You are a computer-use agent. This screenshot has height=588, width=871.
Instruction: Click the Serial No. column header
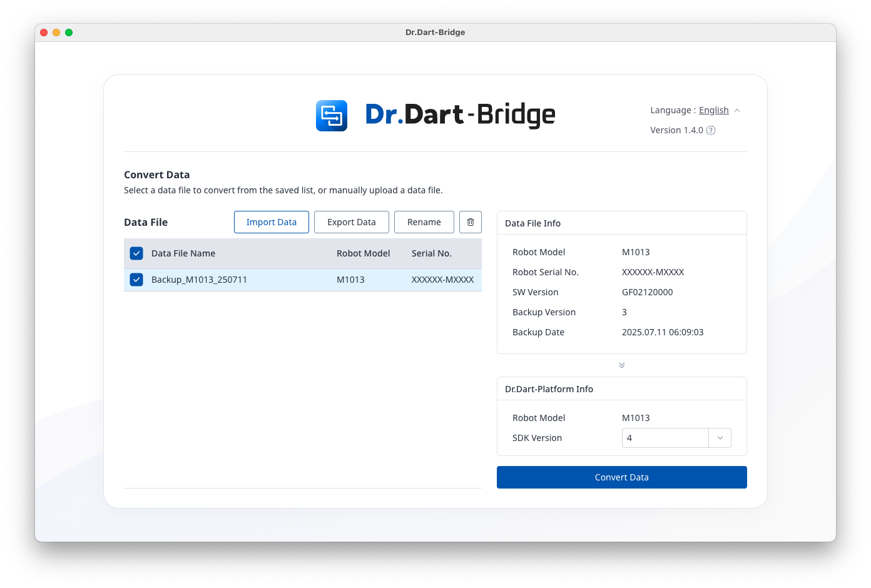coord(431,253)
